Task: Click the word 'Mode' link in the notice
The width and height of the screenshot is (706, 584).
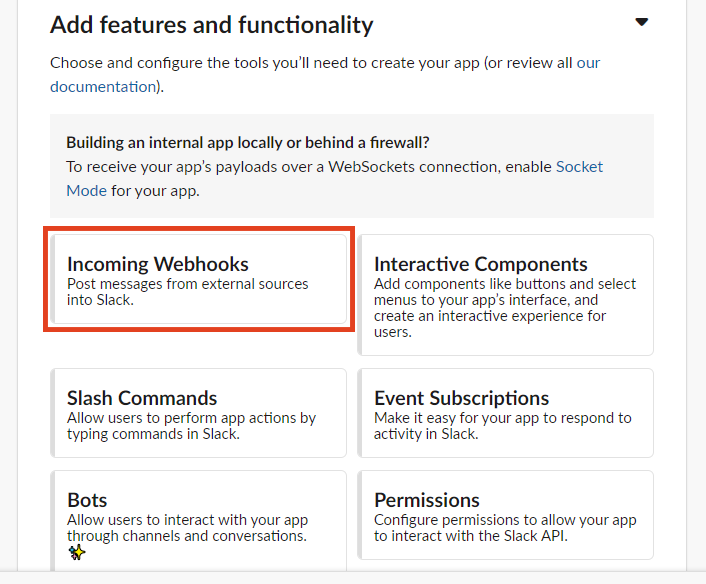Action: (86, 191)
